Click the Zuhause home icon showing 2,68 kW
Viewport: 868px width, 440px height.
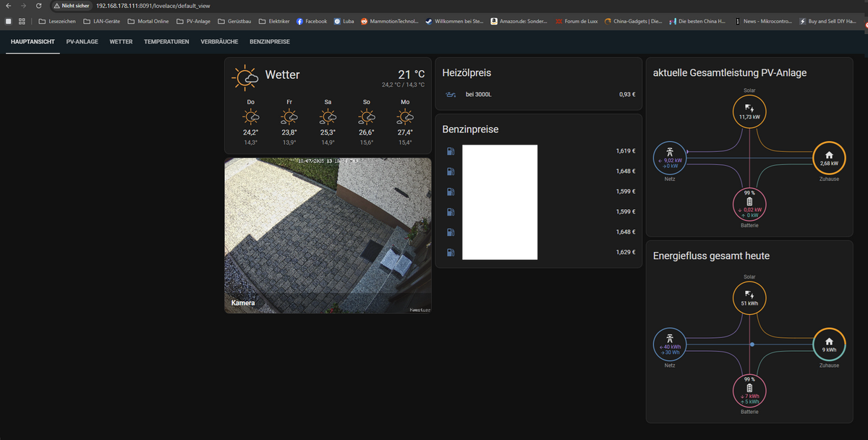(x=829, y=158)
